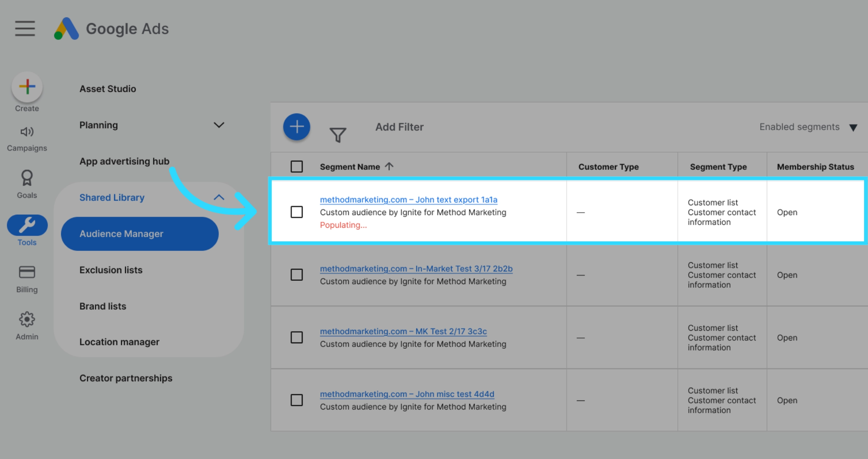868x459 pixels.
Task: Open Creator partnerships
Action: click(126, 378)
